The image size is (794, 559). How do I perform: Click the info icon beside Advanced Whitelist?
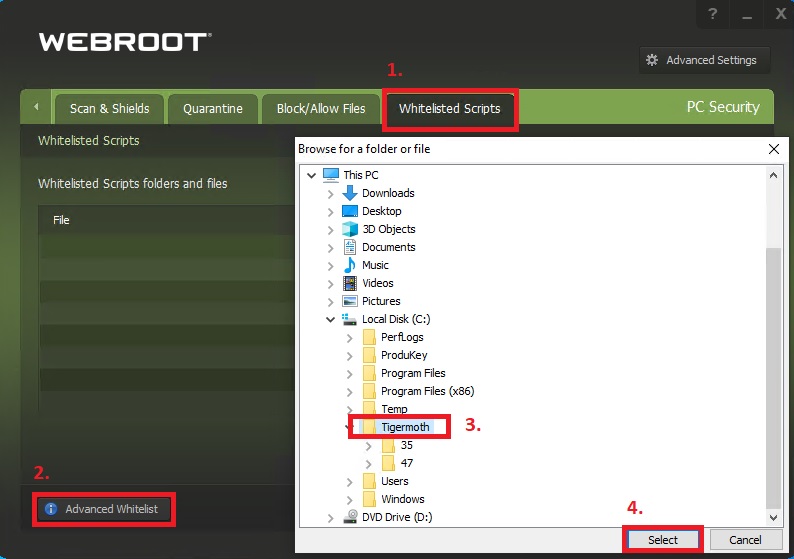[x=51, y=509]
